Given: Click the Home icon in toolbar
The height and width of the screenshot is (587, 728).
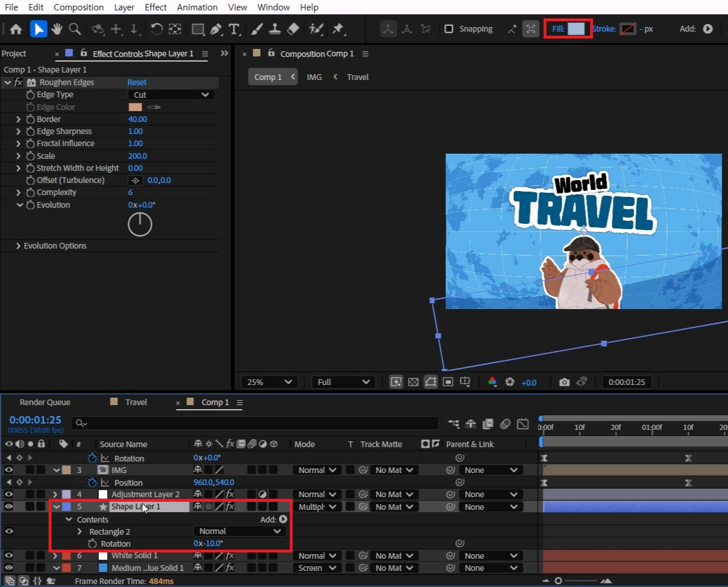Looking at the screenshot, I should tap(16, 29).
